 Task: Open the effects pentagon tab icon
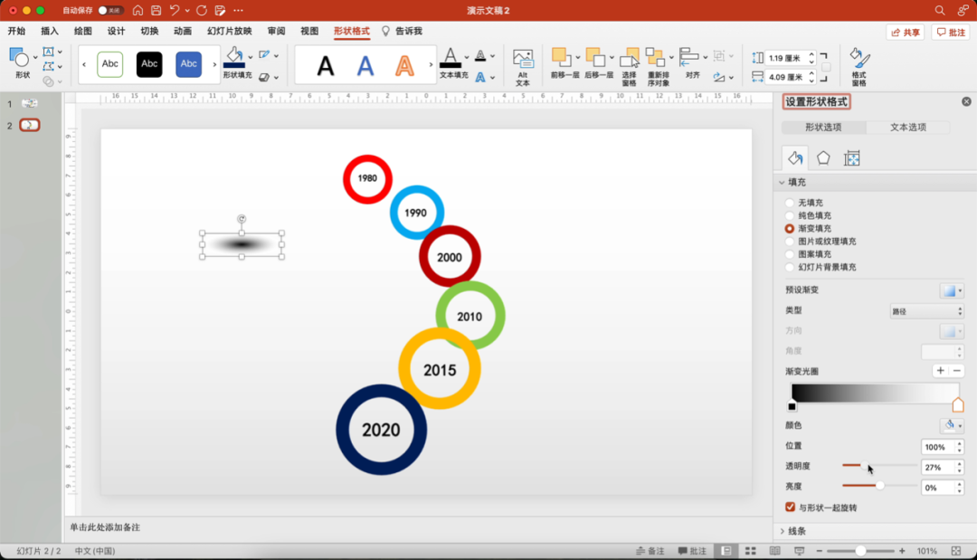point(823,158)
